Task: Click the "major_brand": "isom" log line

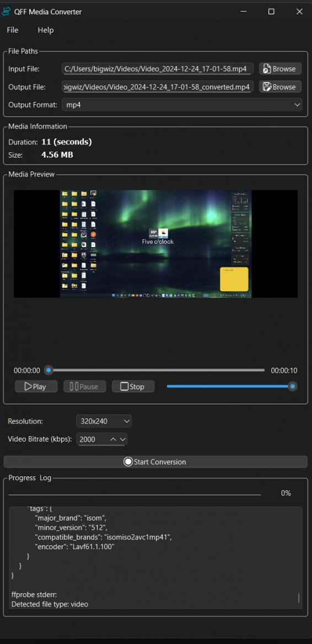Action: pyautogui.click(x=71, y=518)
